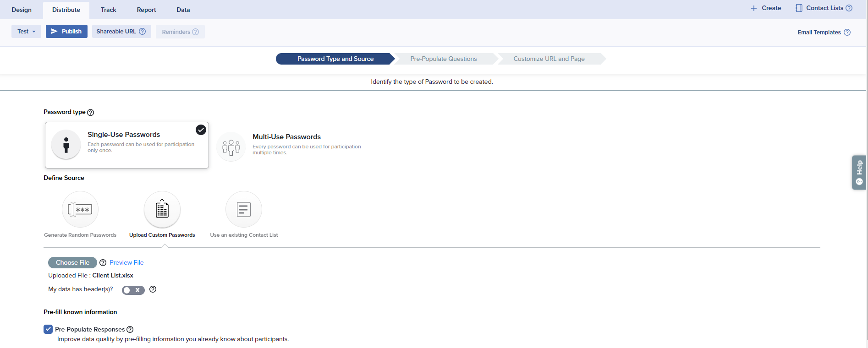Open help icon beside Pre-Populate Responses

click(130, 330)
